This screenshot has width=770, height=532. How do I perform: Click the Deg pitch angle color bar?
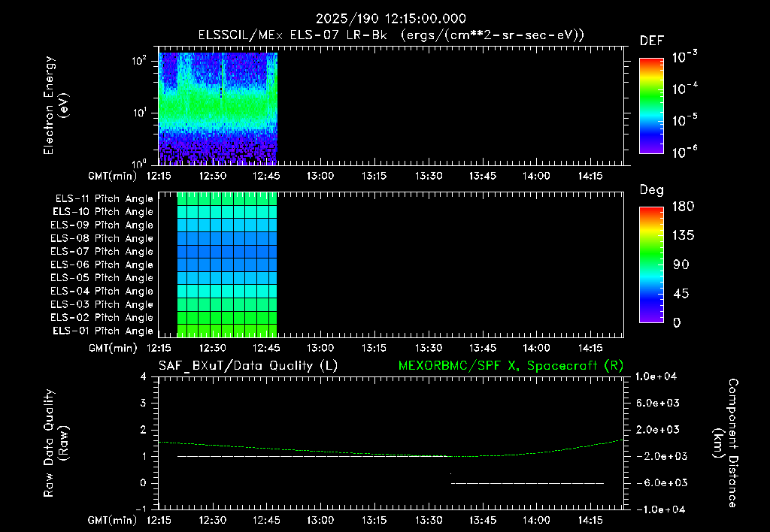click(651, 265)
